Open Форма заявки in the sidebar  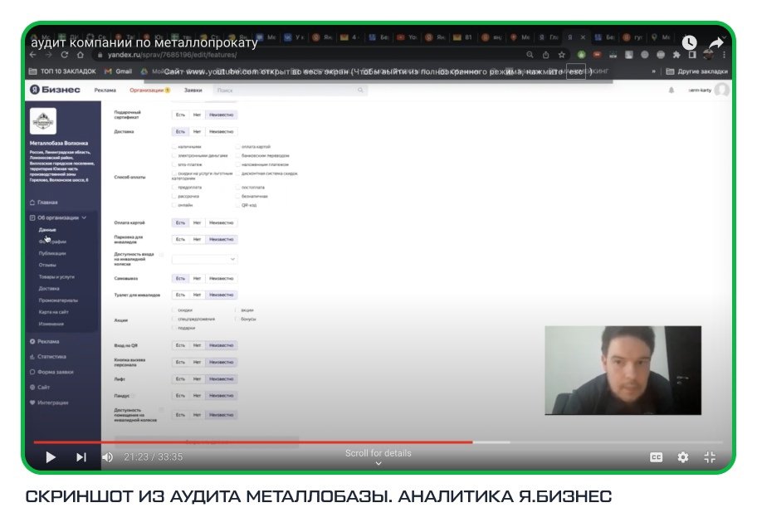coord(51,372)
